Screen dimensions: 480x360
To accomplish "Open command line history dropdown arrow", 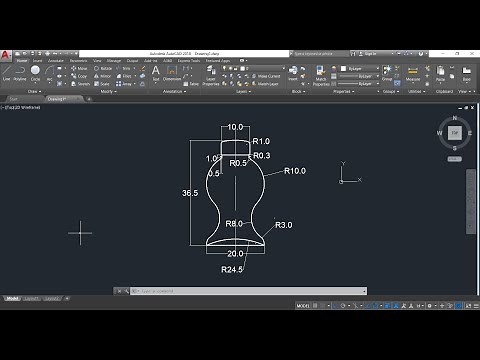I will 364,291.
